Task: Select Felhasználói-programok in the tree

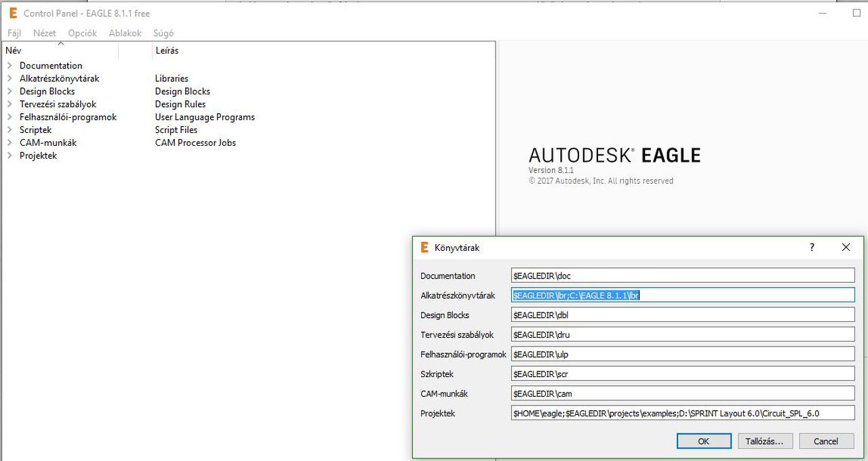Action: click(68, 117)
